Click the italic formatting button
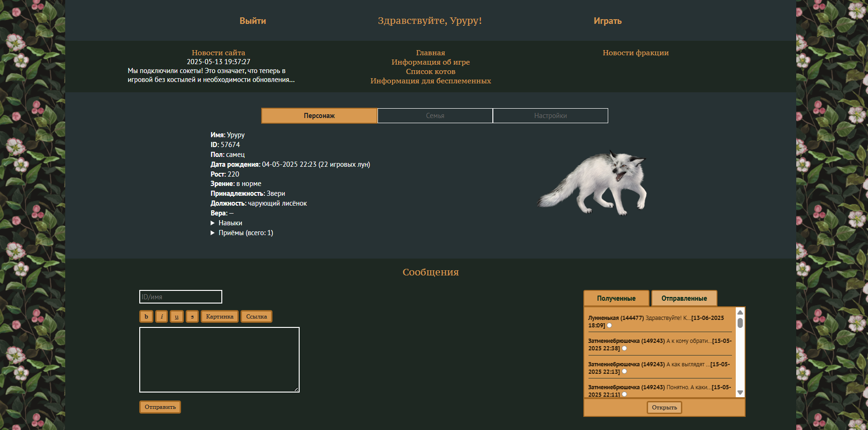Image resolution: width=868 pixels, height=430 pixels. point(161,317)
